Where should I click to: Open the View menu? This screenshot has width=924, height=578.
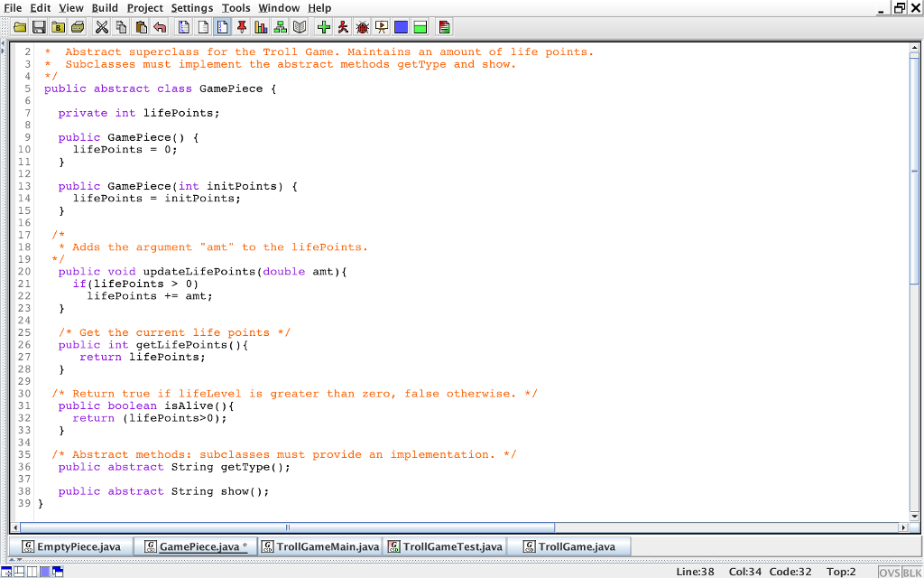point(71,7)
